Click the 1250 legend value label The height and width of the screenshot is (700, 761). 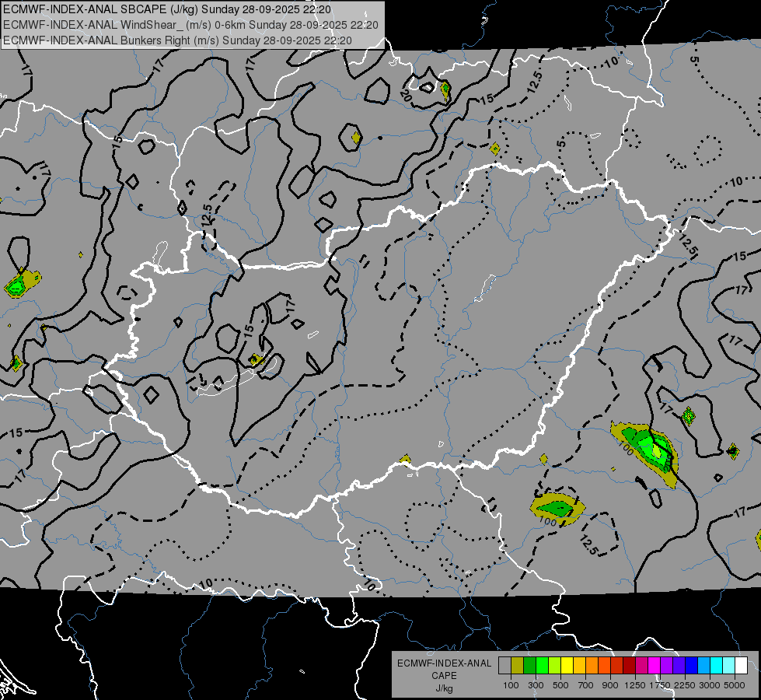point(635,685)
